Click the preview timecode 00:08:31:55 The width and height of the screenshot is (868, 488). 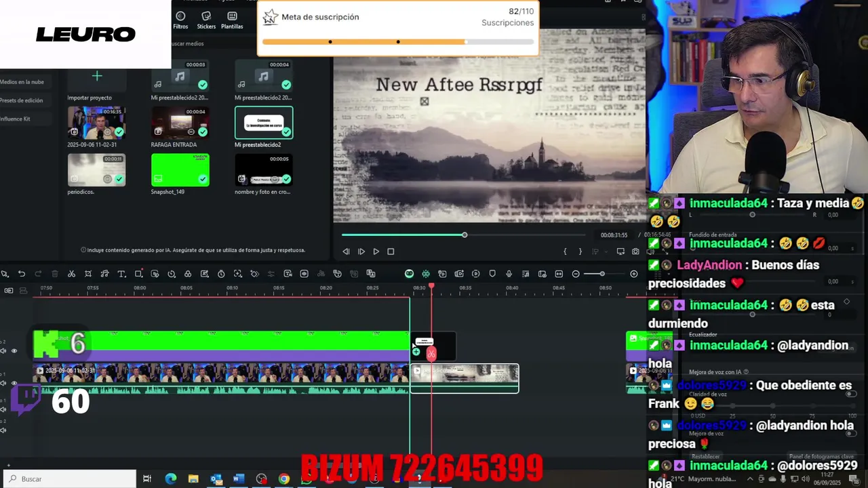click(614, 235)
